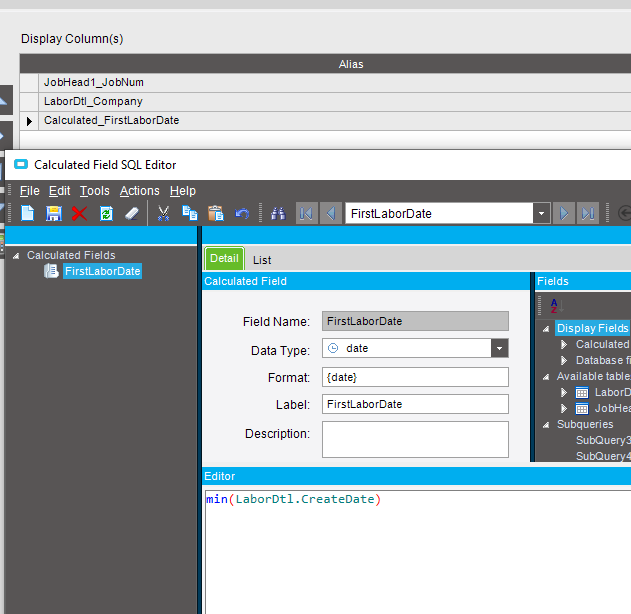
Task: Go to first record navigation button
Action: pos(307,213)
